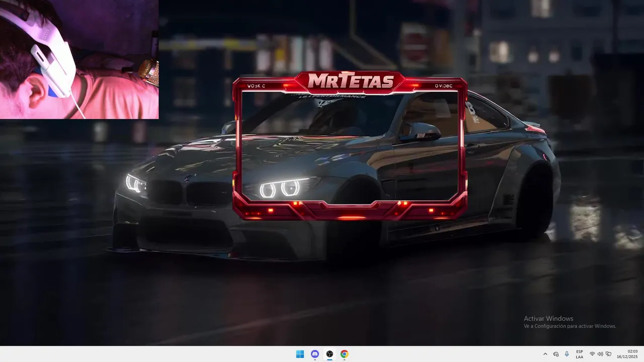644x362 pixels.
Task: Click the webcam overlay in the corner
Action: pyautogui.click(x=79, y=59)
